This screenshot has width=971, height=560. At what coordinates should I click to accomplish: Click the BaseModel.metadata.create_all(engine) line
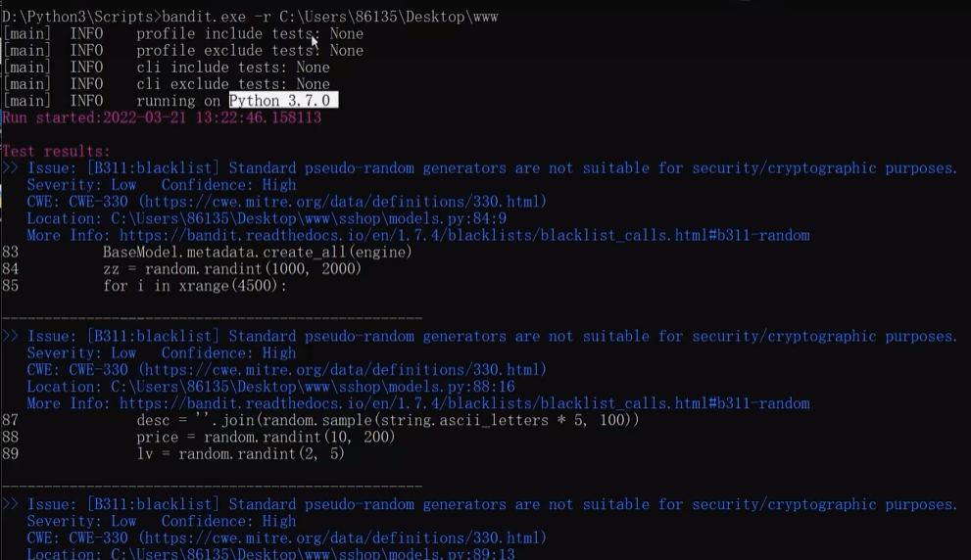coord(257,253)
